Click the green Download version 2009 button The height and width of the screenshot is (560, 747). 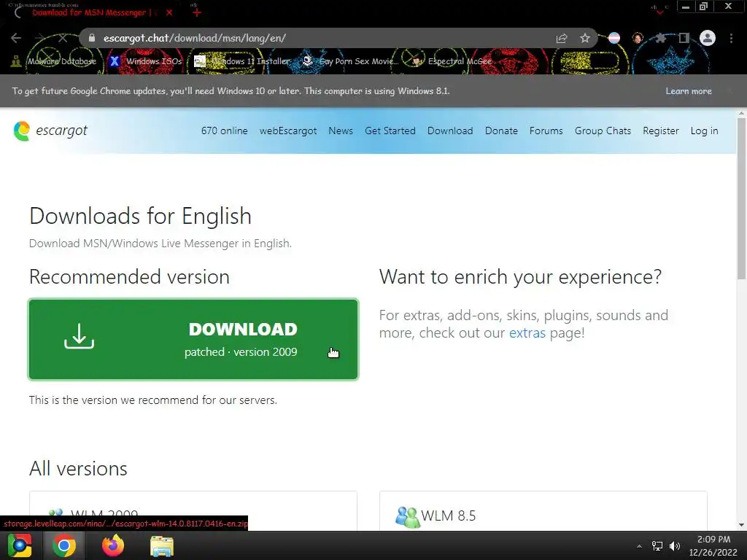(193, 340)
